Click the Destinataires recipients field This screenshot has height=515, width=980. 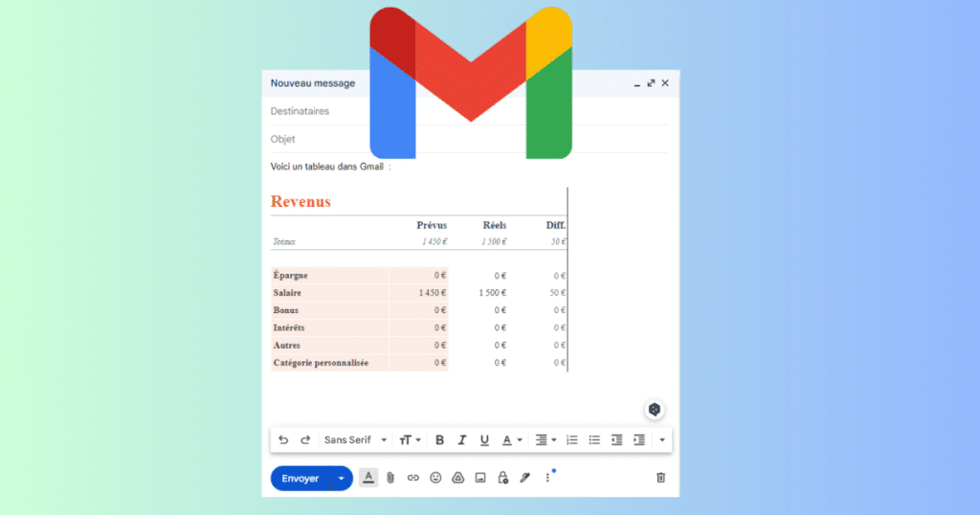click(x=469, y=111)
